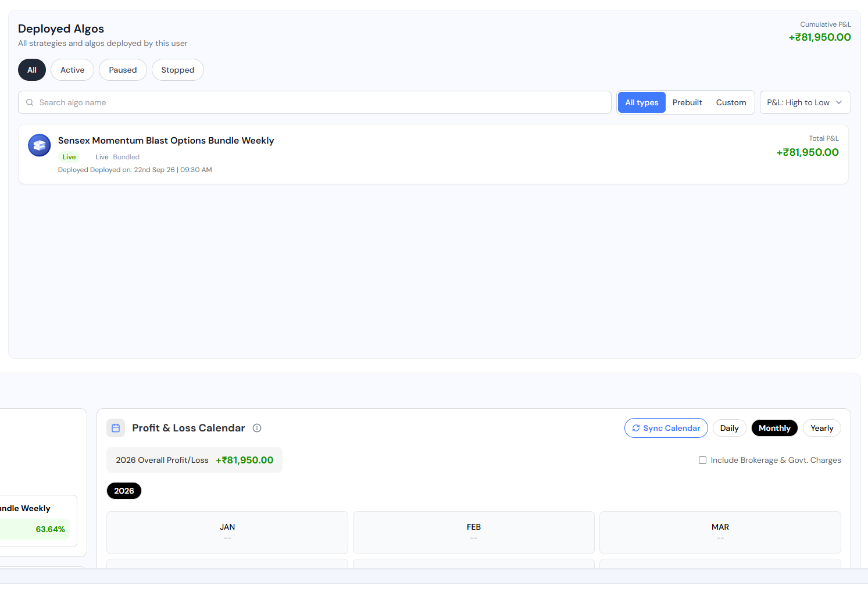Switch calendar to Monthly view
868x589 pixels.
pos(774,428)
